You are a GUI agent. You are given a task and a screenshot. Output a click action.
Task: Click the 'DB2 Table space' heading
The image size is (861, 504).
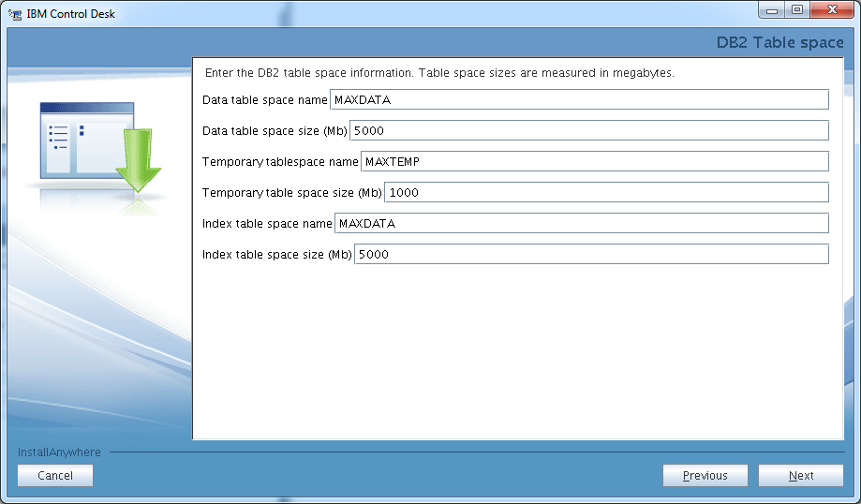[x=779, y=42]
